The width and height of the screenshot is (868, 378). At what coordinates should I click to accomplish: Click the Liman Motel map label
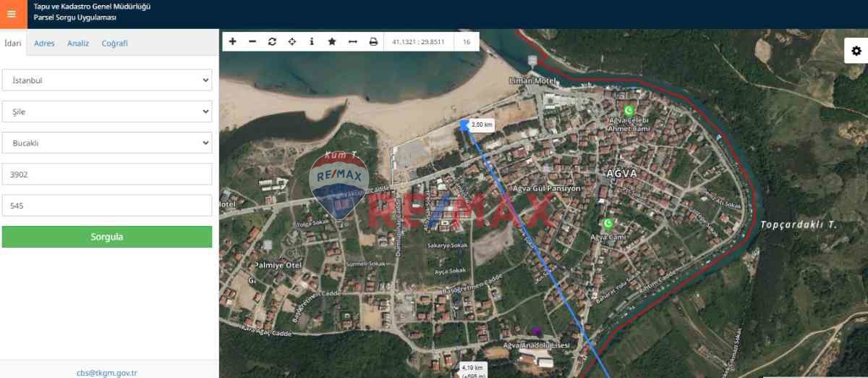532,80
